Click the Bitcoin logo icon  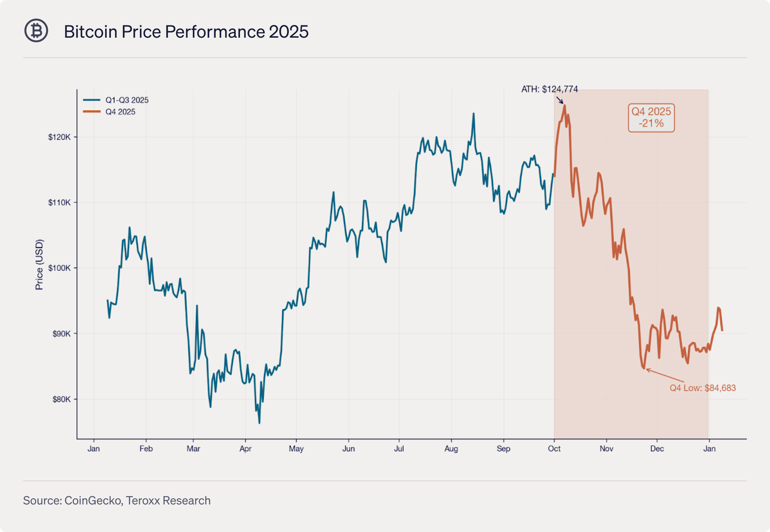(36, 31)
